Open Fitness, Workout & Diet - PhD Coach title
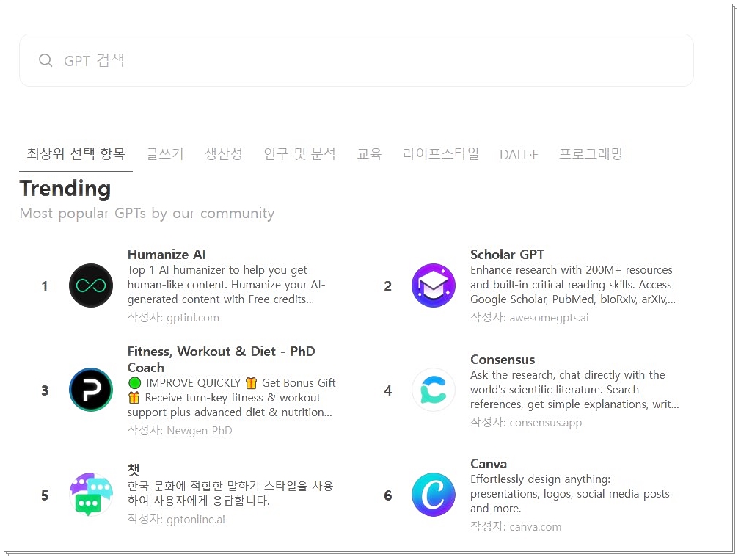Image resolution: width=741 pixels, height=560 pixels. [x=221, y=359]
